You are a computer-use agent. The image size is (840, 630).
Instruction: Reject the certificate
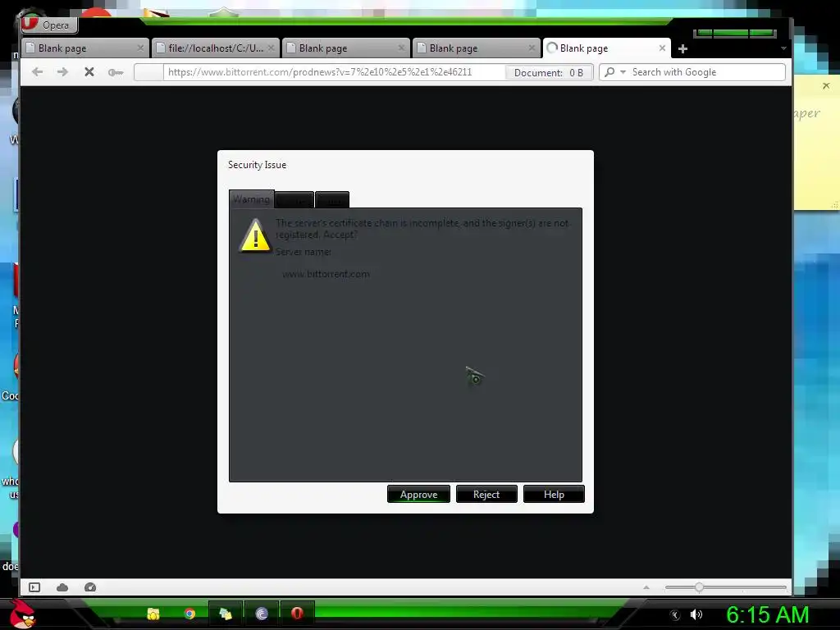(486, 495)
